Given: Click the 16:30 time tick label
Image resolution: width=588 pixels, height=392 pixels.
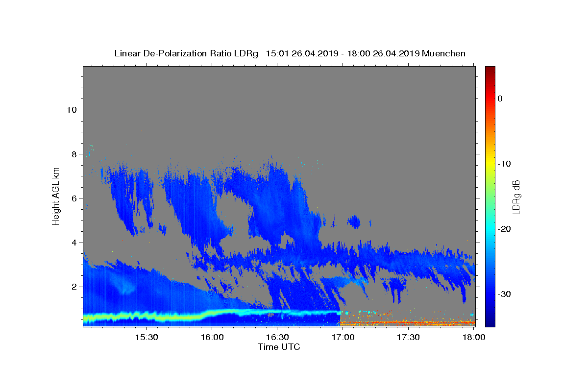Looking at the screenshot, I should (277, 337).
